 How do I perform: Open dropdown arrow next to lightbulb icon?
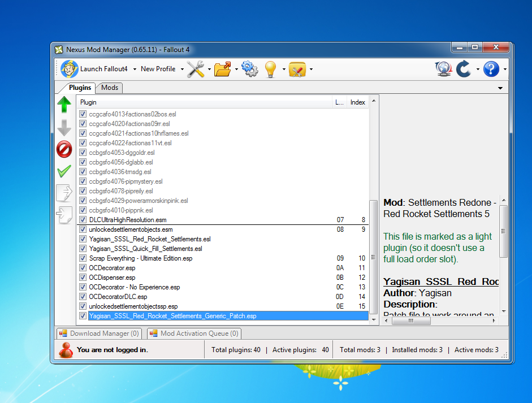pos(284,69)
